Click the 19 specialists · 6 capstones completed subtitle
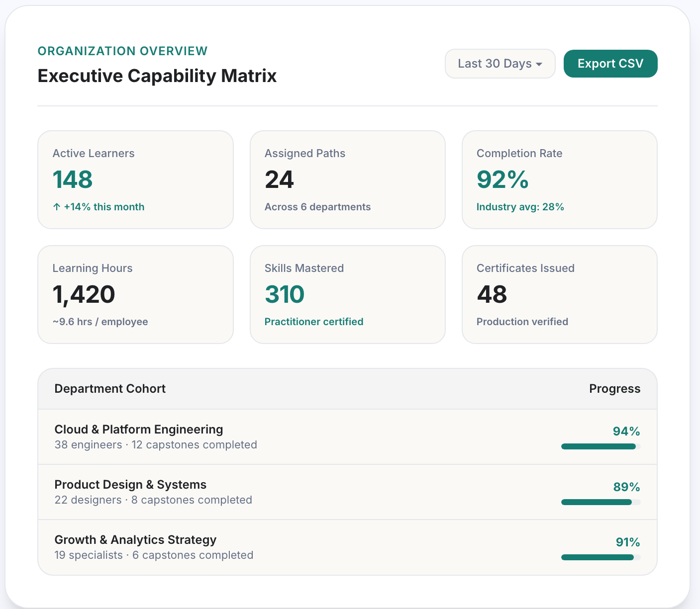This screenshot has width=700, height=609. pos(154,555)
